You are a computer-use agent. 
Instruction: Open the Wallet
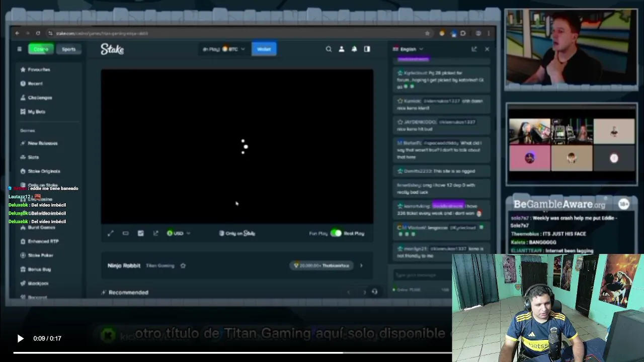264,49
